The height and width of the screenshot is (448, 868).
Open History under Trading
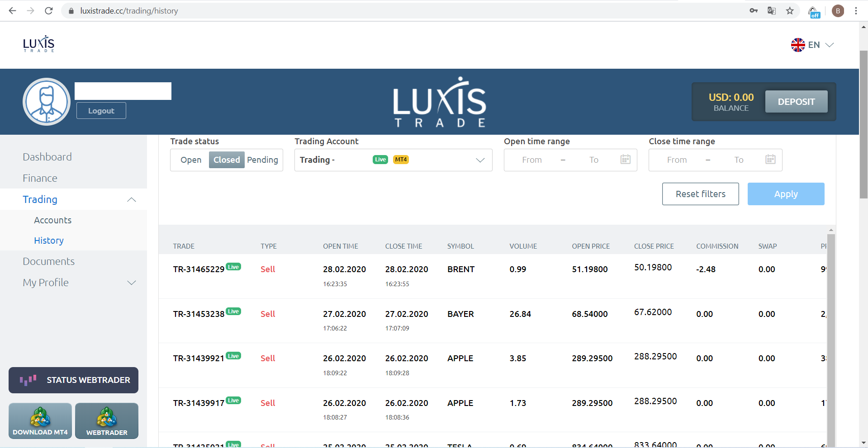tap(49, 241)
